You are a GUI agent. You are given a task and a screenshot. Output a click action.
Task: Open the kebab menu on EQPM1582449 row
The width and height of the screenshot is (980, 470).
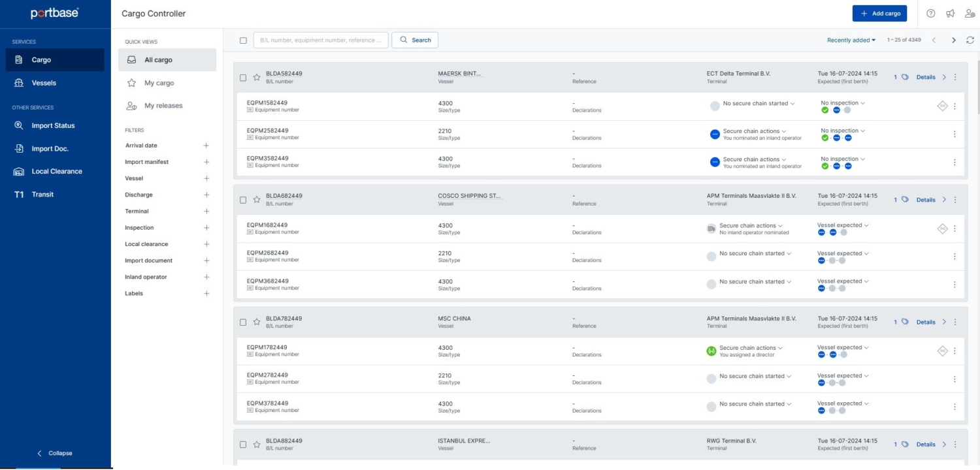(955, 106)
